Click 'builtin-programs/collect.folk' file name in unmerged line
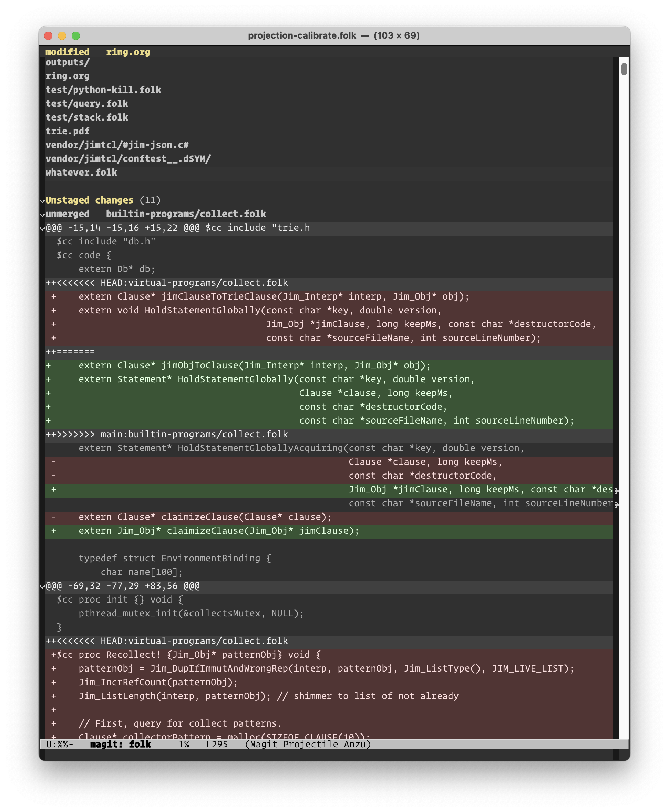 coord(186,214)
